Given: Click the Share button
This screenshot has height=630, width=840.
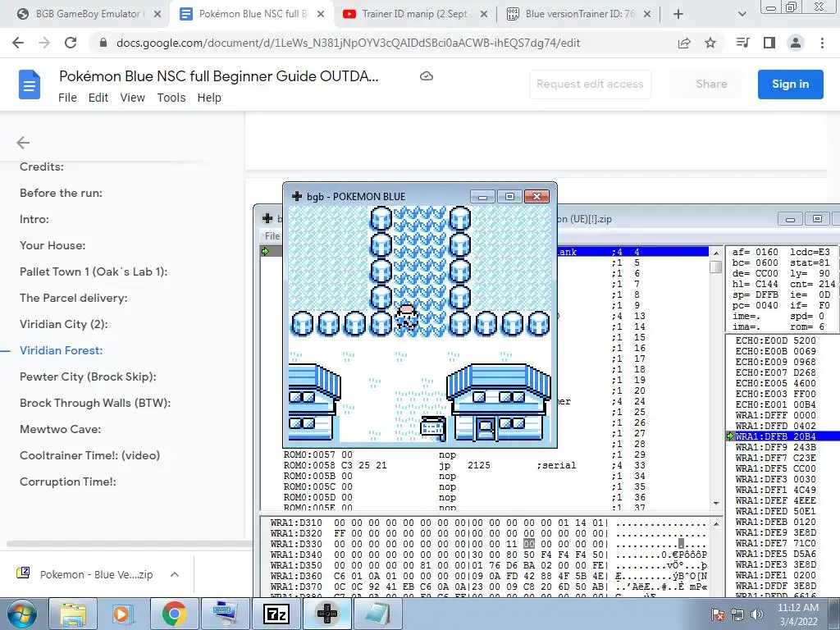Looking at the screenshot, I should [x=711, y=84].
